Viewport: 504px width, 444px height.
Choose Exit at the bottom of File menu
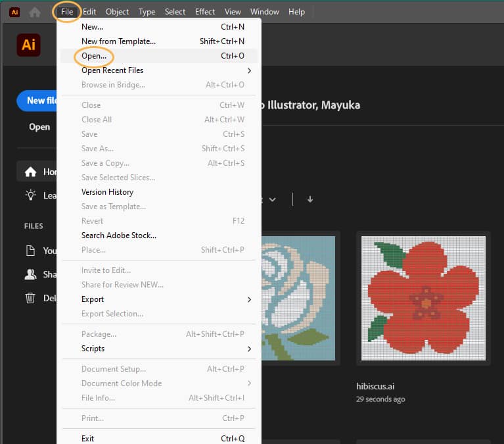pyautogui.click(x=88, y=439)
